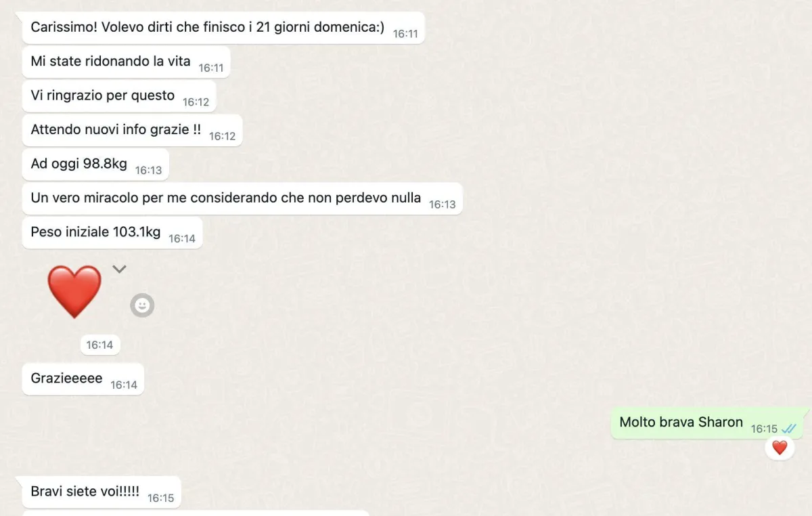Click the 16:13 timestamp beside 98.8kg
Viewport: 812px width, 516px height.
(148, 170)
